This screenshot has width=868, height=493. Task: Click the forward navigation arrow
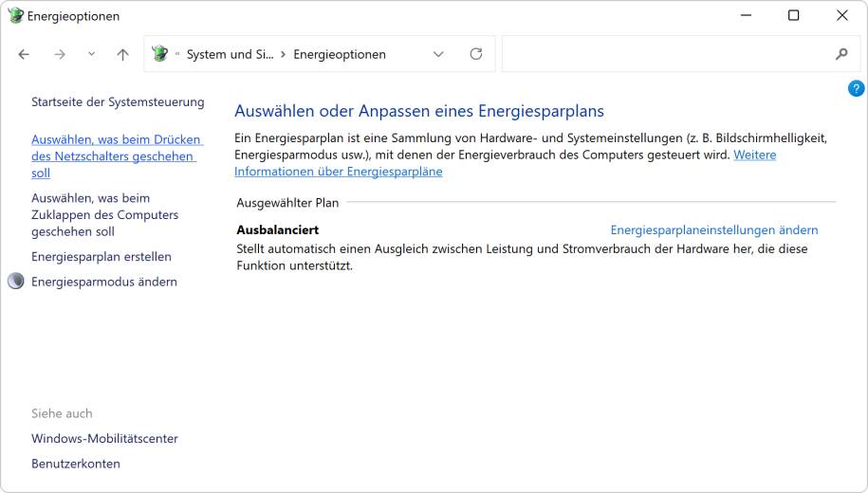pos(60,54)
